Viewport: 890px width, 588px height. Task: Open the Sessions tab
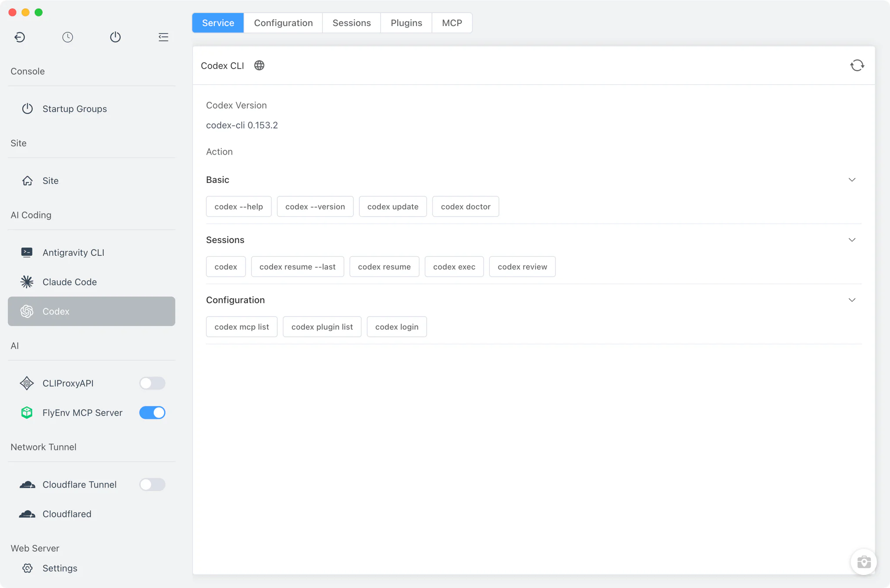pyautogui.click(x=352, y=23)
